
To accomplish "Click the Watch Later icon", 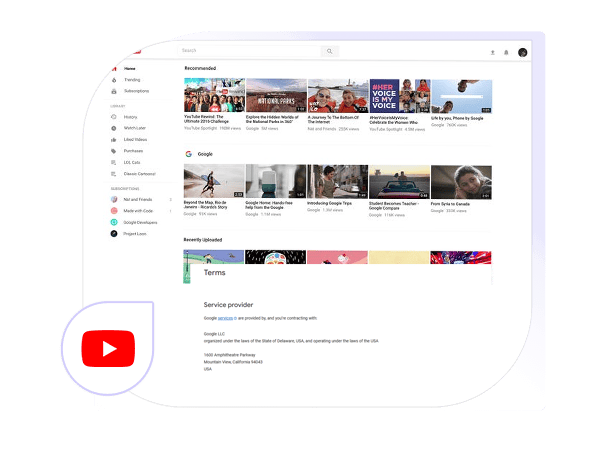I will pos(114,128).
